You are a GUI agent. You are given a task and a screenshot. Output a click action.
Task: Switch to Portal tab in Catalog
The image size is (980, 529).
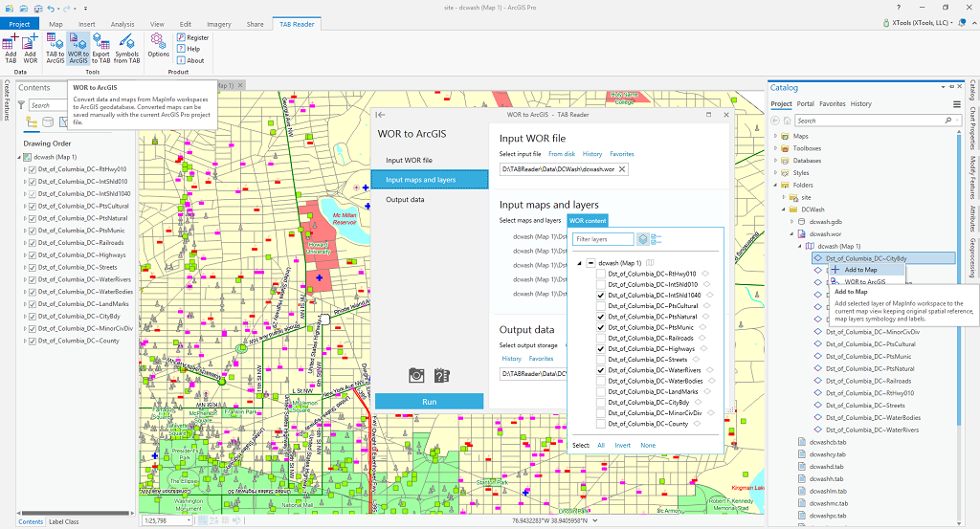click(x=806, y=103)
